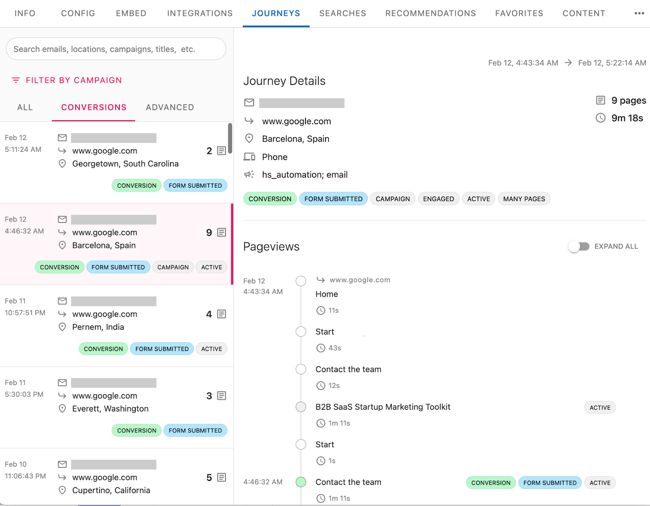The image size is (650, 506).
Task: Click the Contact the team pageview (12s)
Action: [348, 369]
